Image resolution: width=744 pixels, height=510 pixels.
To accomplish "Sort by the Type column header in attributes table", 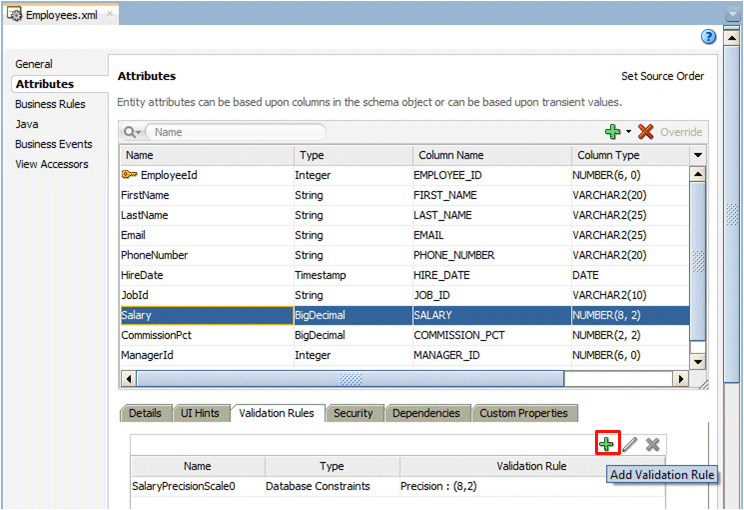I will click(353, 155).
